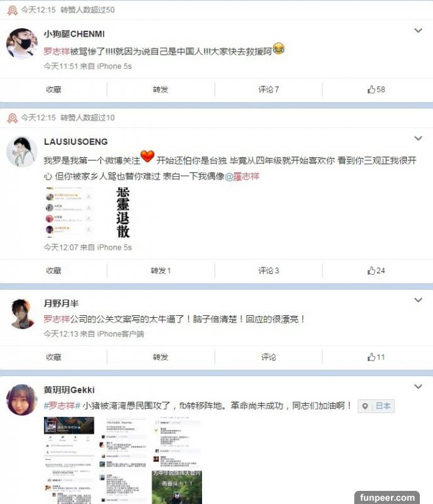
Task: Click the 日本 location pin tag
Action: tap(376, 406)
